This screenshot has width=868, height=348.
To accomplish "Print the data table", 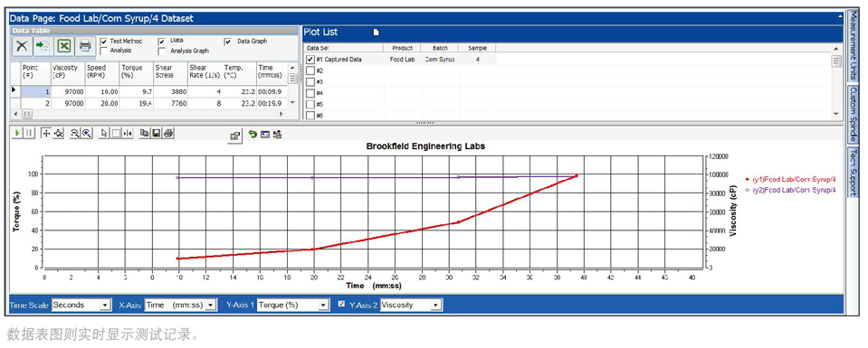I will (x=85, y=45).
